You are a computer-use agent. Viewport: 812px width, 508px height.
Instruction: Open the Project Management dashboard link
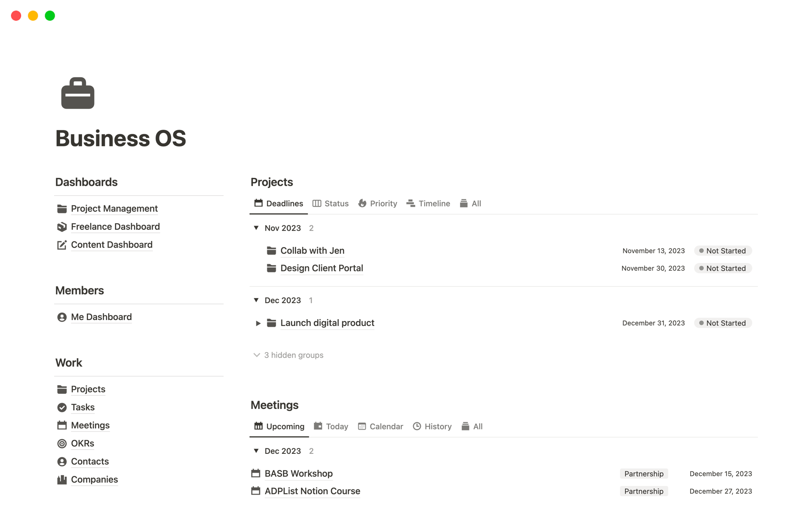[114, 209]
